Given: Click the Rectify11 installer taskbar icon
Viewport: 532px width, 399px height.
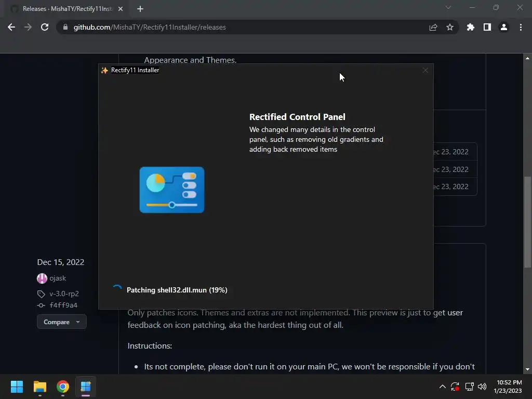Looking at the screenshot, I should point(86,387).
